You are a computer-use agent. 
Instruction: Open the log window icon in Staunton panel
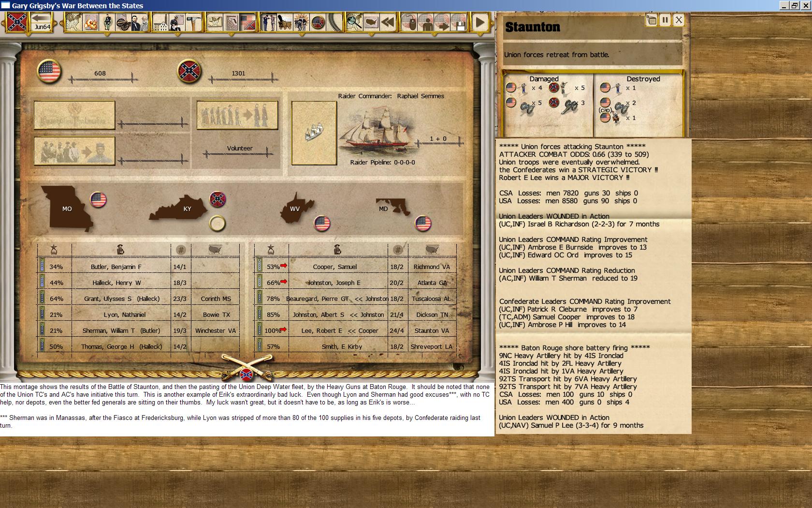pyautogui.click(x=652, y=20)
